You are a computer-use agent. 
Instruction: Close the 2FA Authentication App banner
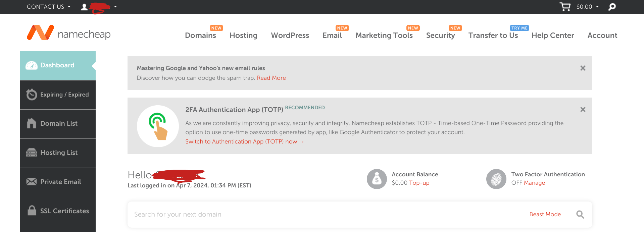pos(583,110)
